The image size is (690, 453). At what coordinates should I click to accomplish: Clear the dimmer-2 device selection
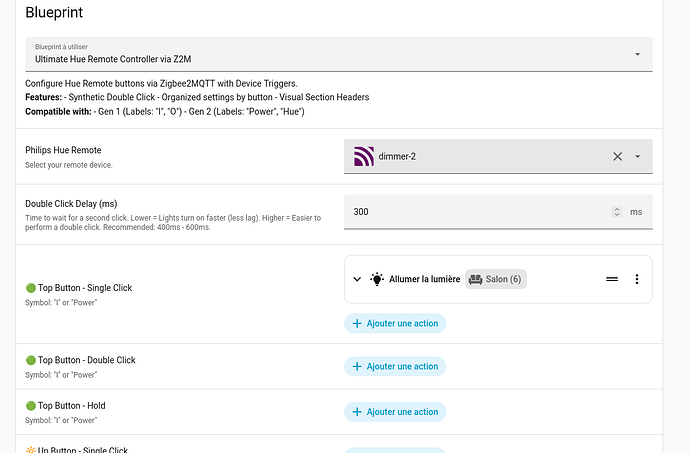pos(617,156)
